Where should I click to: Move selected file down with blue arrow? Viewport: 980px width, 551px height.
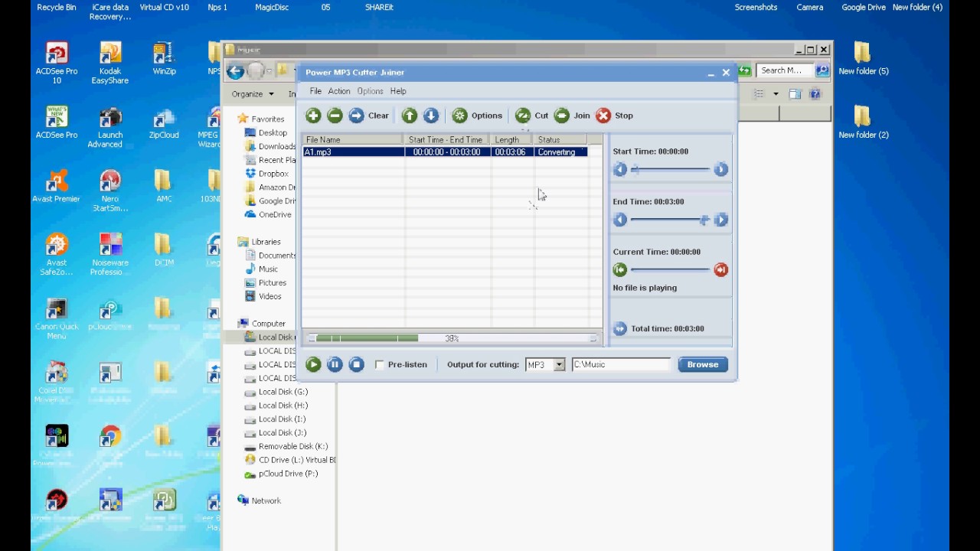click(431, 116)
